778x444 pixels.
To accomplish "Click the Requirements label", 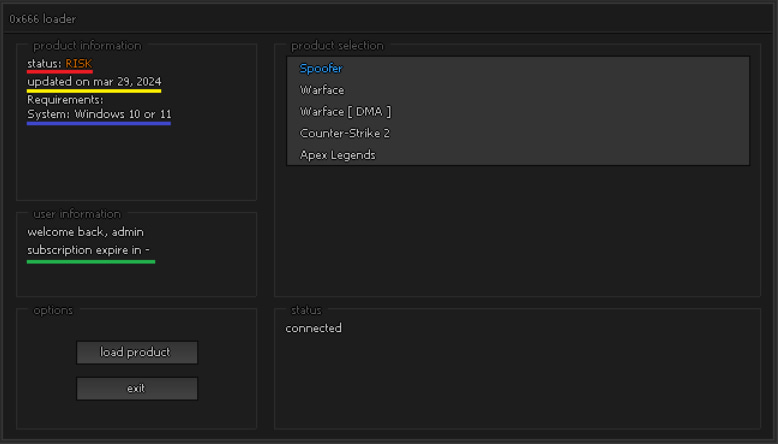I will (65, 99).
